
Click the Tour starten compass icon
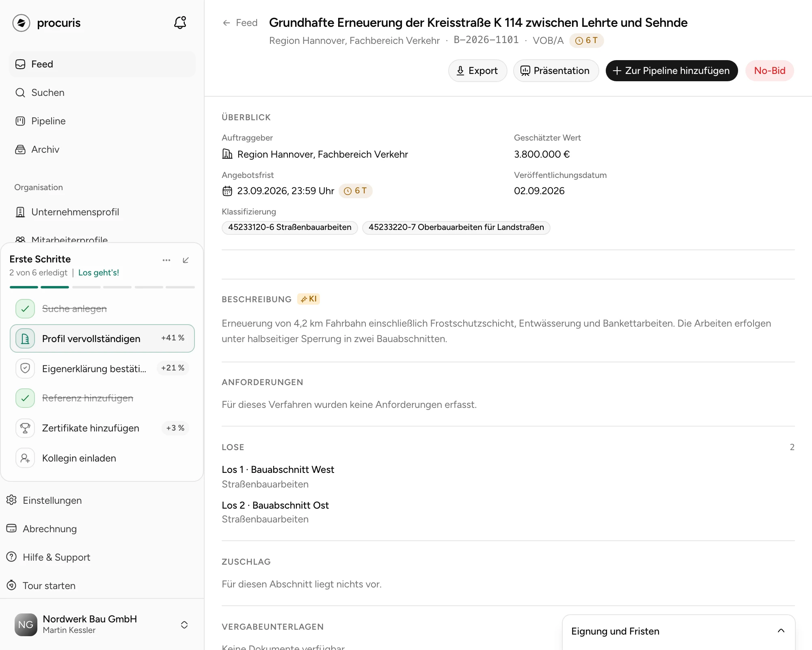tap(12, 585)
